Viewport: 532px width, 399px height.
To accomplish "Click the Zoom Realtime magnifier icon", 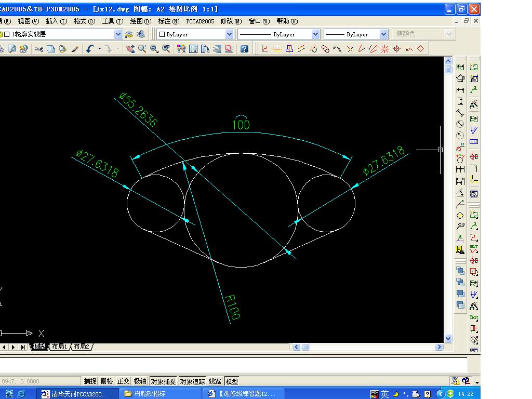I will pyautogui.click(x=142, y=49).
